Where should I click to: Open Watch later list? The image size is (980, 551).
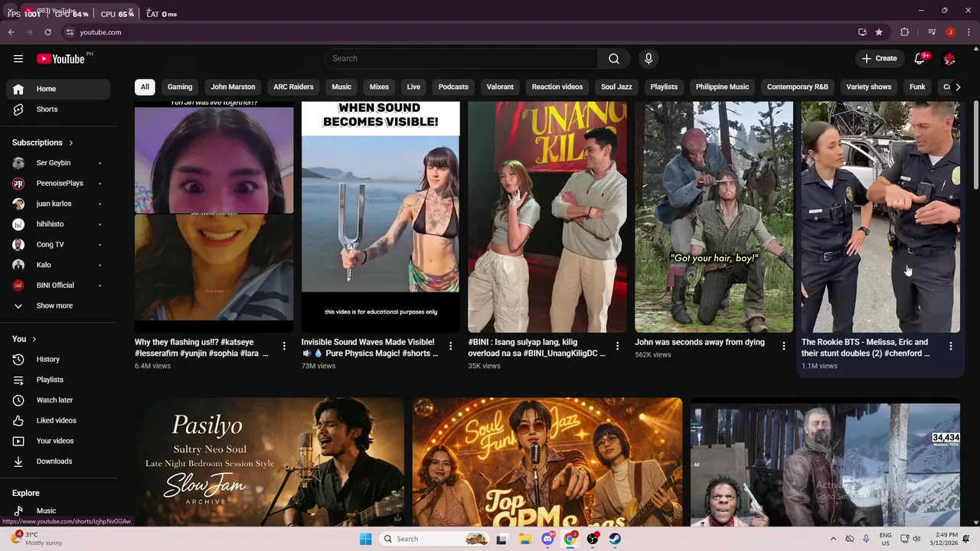58,400
